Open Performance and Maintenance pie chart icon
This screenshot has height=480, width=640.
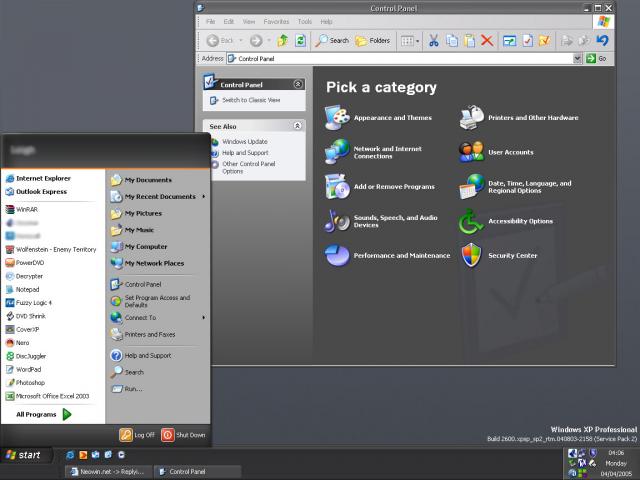[337, 255]
